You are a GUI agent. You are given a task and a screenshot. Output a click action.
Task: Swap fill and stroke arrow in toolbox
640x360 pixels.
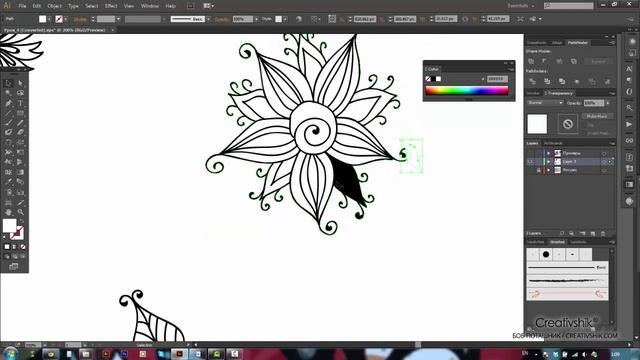pyautogui.click(x=22, y=222)
